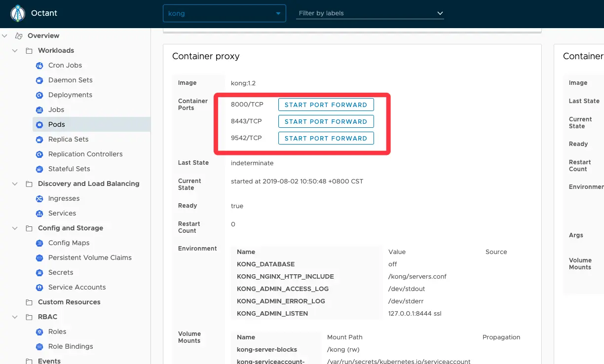Start port forward for 9542/TCP
The height and width of the screenshot is (364, 604).
pyautogui.click(x=326, y=138)
